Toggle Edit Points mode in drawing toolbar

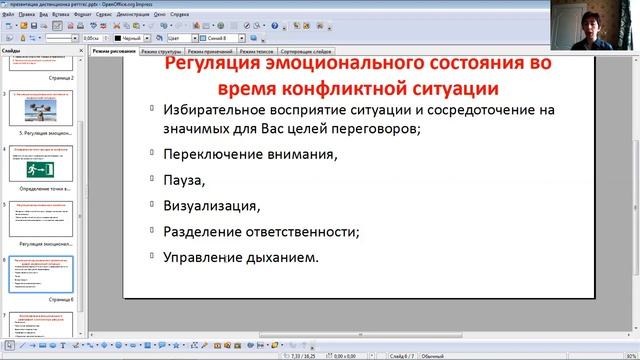click(x=193, y=345)
